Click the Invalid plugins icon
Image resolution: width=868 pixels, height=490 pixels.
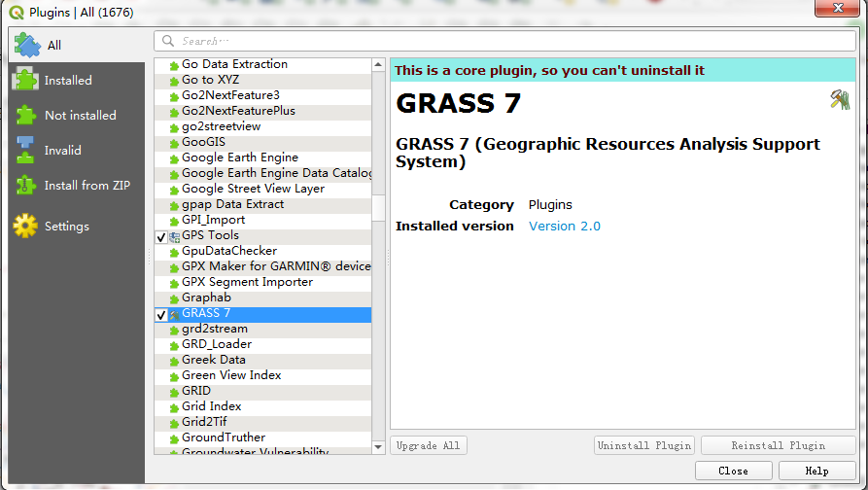pos(25,150)
